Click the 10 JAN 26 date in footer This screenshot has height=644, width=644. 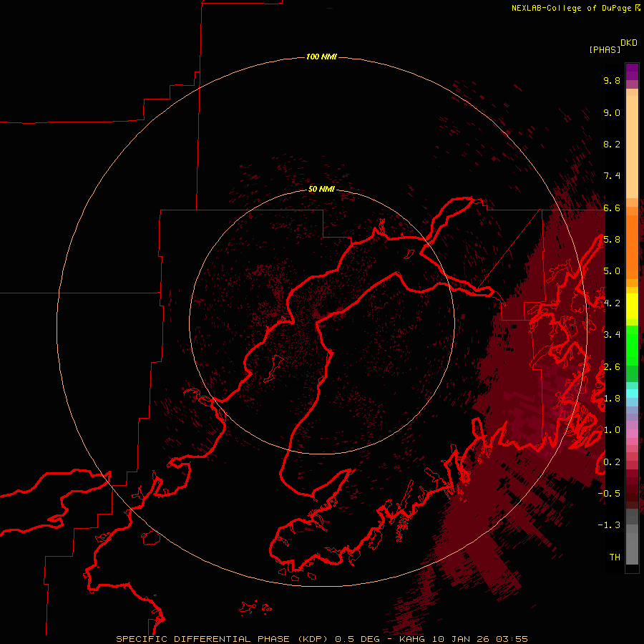460,639
